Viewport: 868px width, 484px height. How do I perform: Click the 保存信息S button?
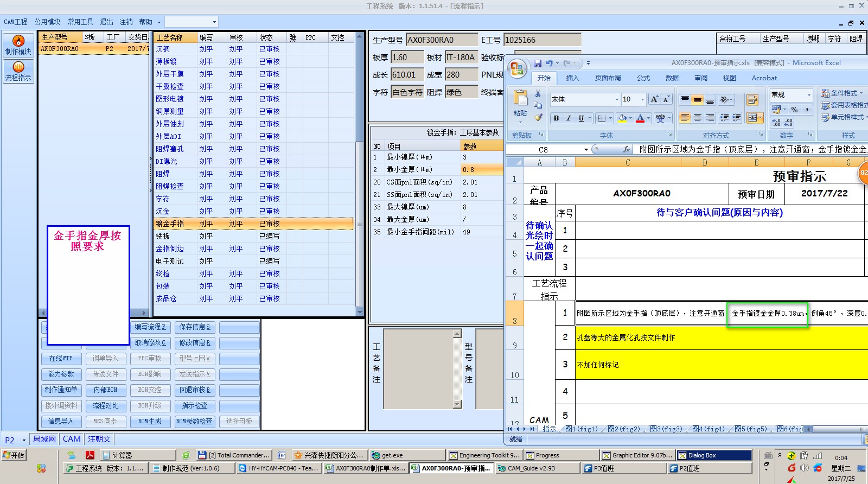(x=195, y=327)
